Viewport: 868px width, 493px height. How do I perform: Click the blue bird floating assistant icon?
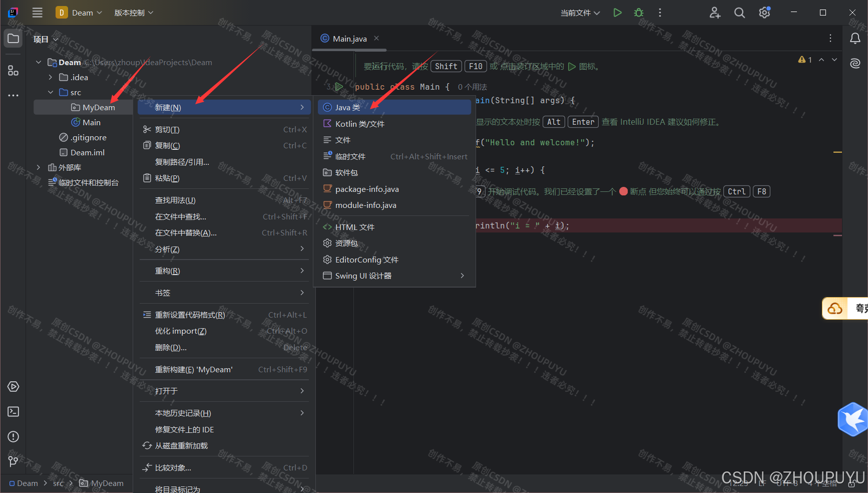pyautogui.click(x=853, y=419)
